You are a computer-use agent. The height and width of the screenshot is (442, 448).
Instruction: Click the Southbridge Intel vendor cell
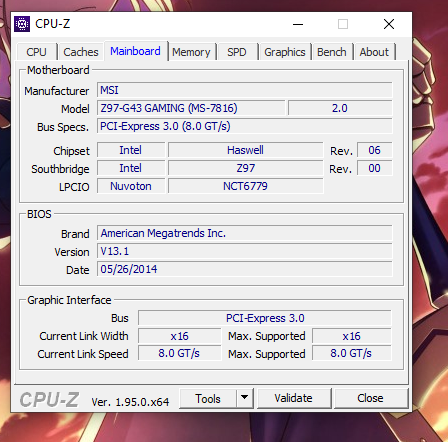pyautogui.click(x=131, y=168)
